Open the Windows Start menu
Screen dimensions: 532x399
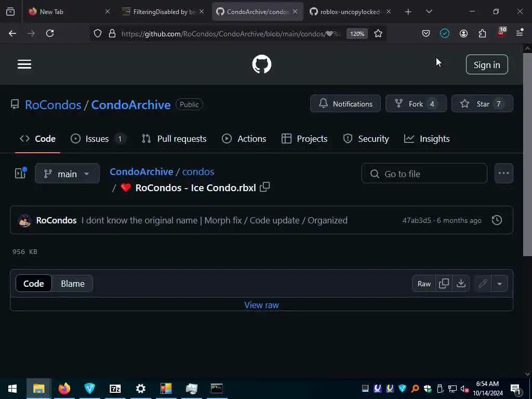click(12, 389)
